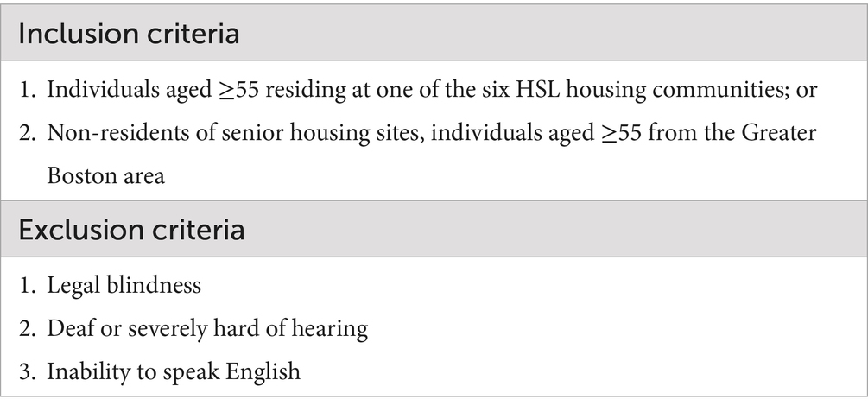Click the Exclusion criteria header

(131, 230)
